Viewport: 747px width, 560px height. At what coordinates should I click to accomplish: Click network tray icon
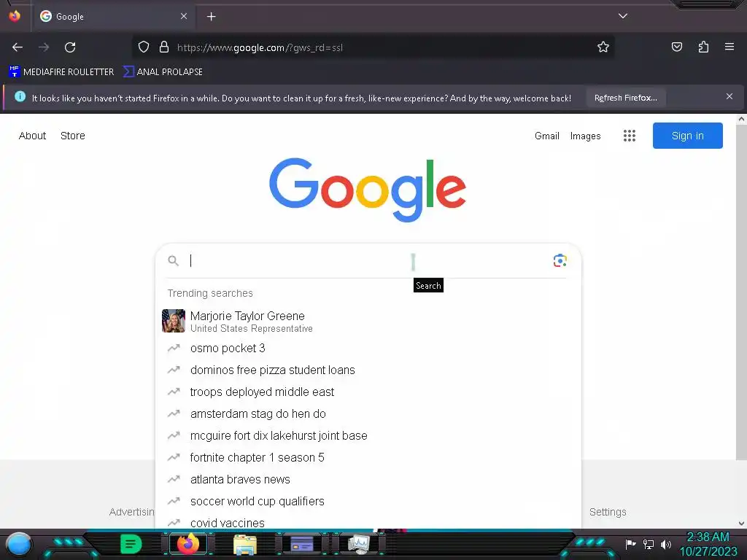coord(649,544)
